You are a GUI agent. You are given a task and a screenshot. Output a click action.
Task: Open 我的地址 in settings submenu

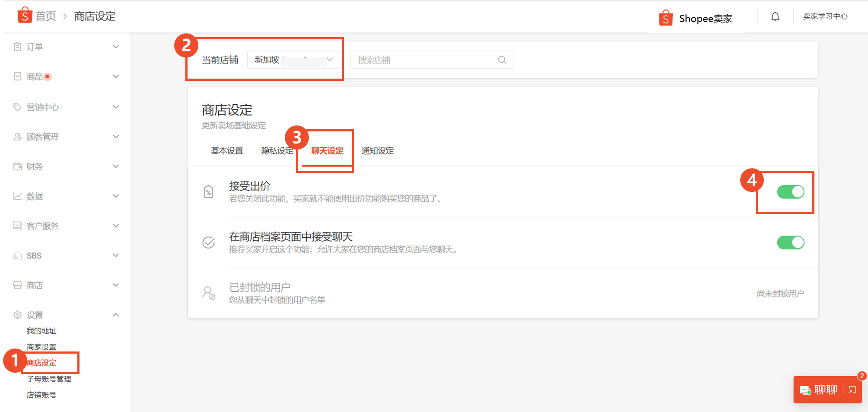click(x=41, y=331)
